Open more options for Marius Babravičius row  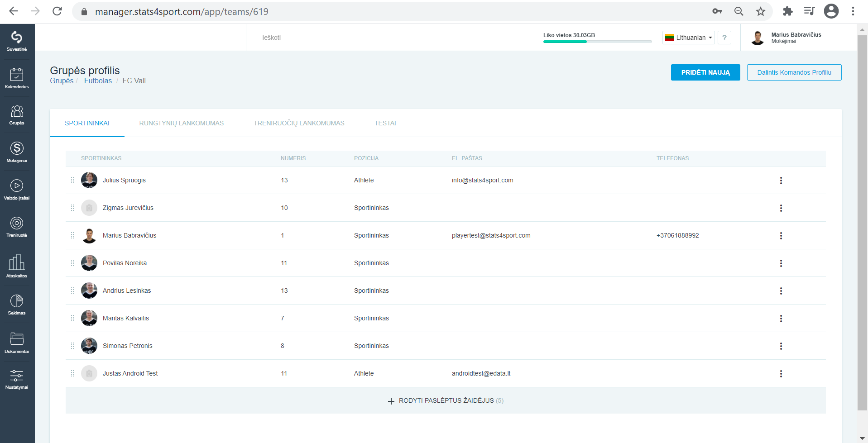(x=781, y=236)
